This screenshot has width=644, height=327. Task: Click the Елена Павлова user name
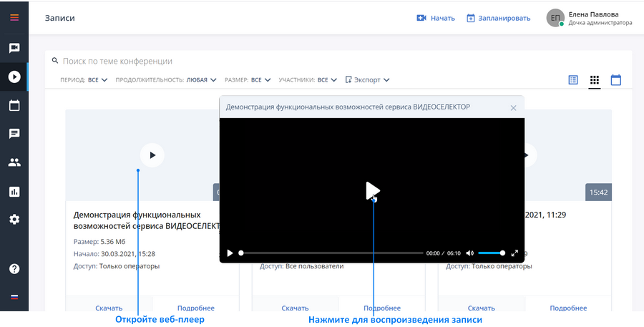[x=593, y=14]
